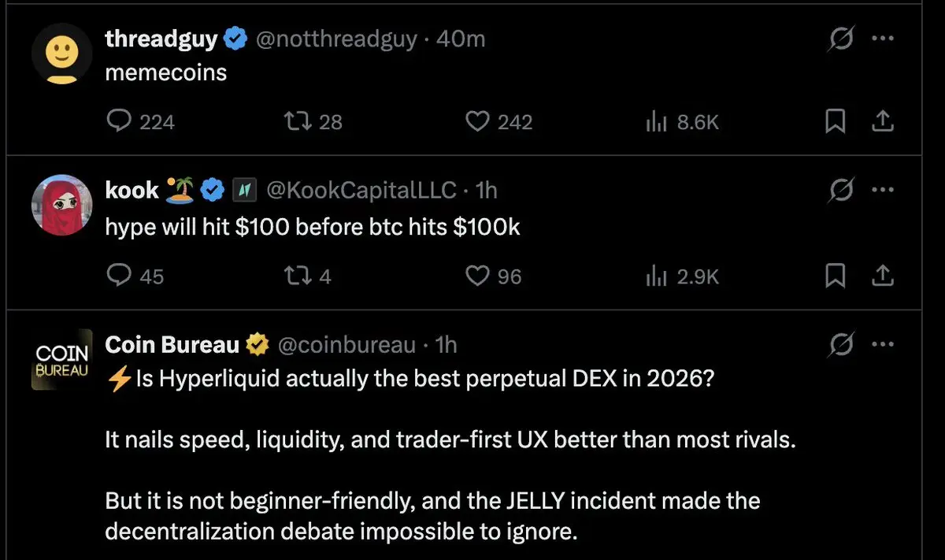Open more options on Coin Bureau post
The image size is (945, 560).
click(884, 344)
